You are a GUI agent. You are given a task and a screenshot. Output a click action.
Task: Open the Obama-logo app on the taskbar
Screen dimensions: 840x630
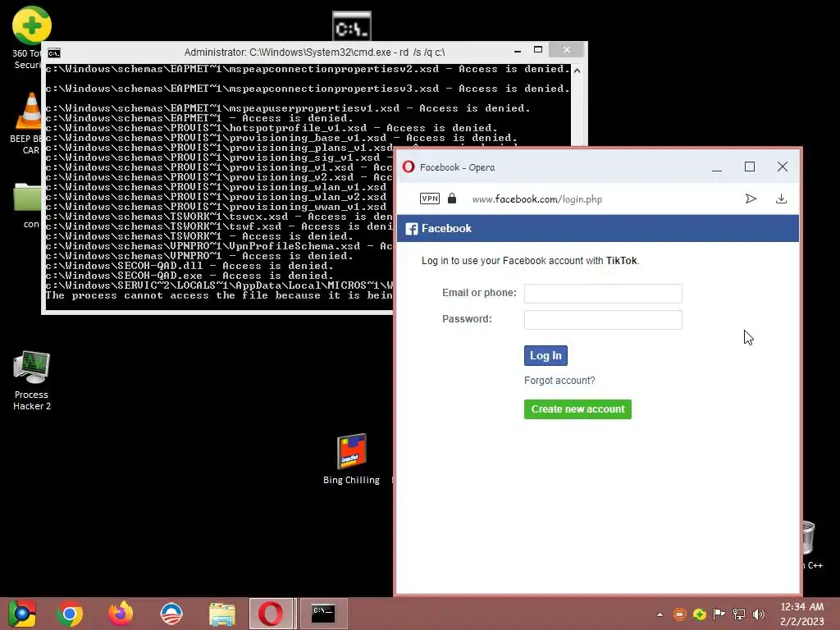tap(171, 614)
